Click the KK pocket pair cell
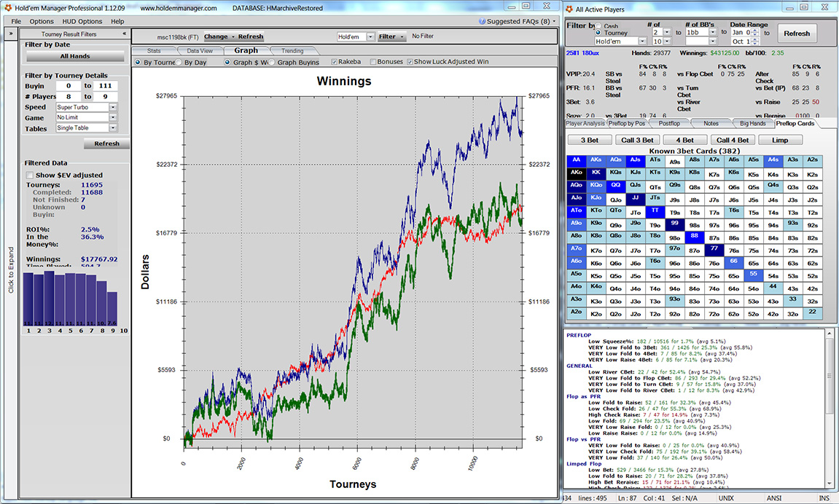 [596, 173]
